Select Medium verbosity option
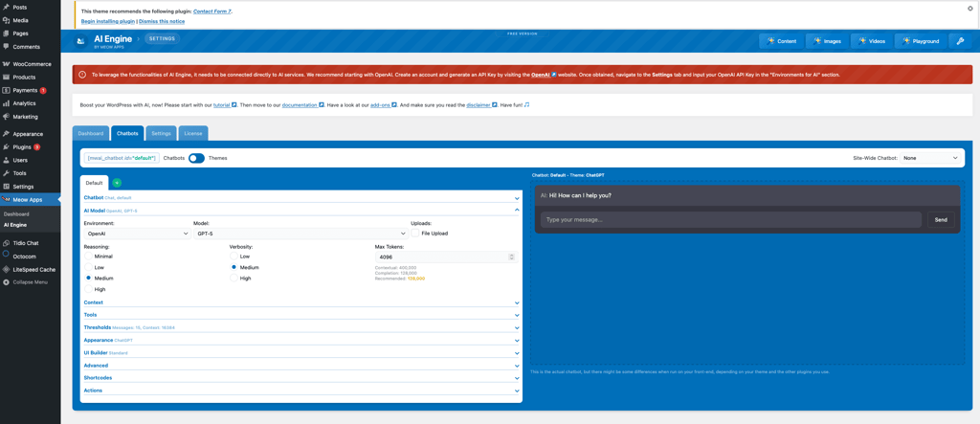 coord(234,267)
